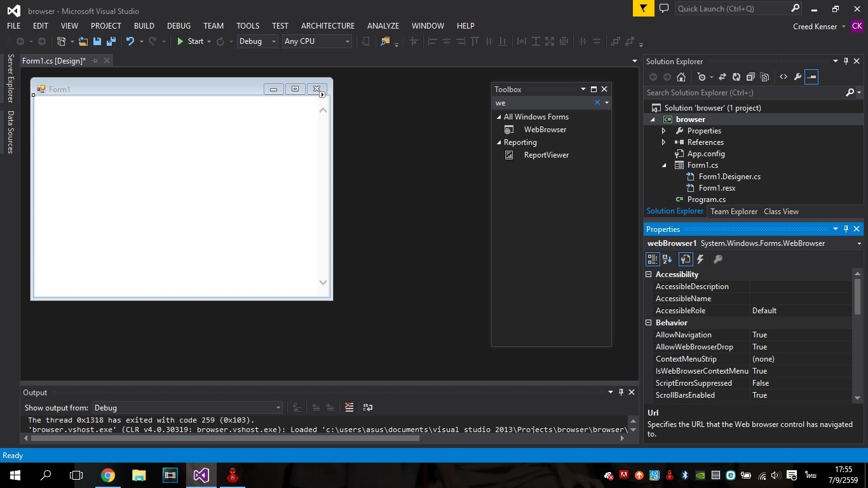This screenshot has height=488, width=868.
Task: Click the taskbar search magnifier
Action: pos(46,475)
